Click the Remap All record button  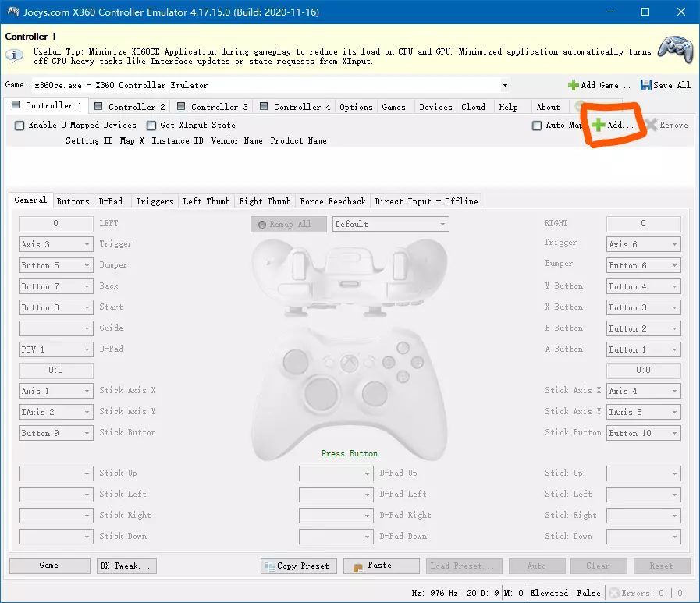(289, 224)
